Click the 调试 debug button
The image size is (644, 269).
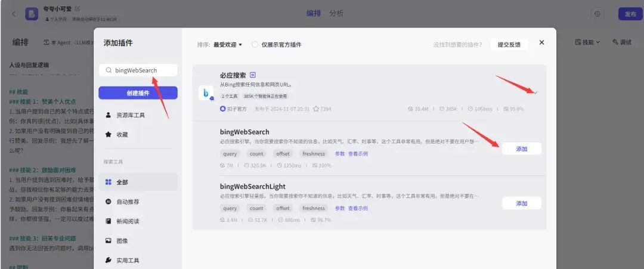click(621, 42)
